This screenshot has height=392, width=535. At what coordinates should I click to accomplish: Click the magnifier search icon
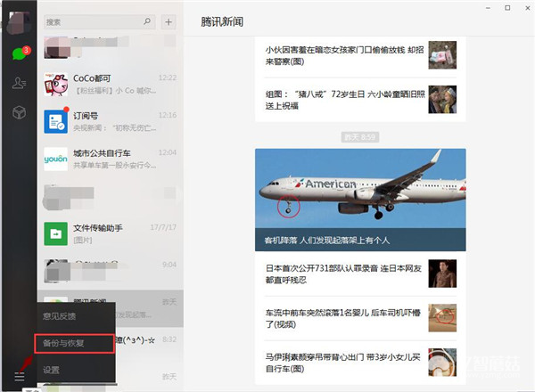click(x=147, y=21)
